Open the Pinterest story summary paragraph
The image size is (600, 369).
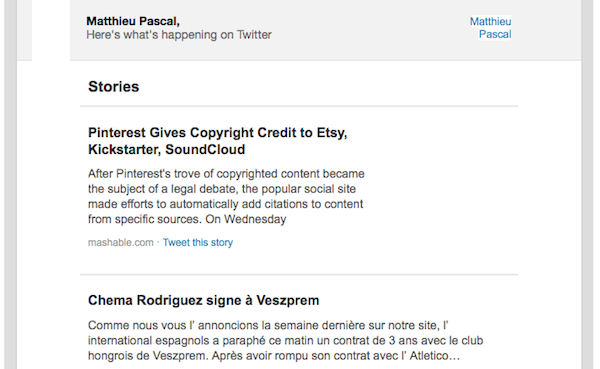click(226, 196)
